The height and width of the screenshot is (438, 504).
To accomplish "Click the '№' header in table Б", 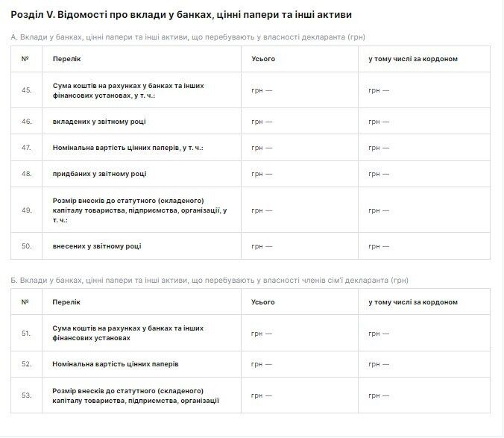I will (x=25, y=302).
